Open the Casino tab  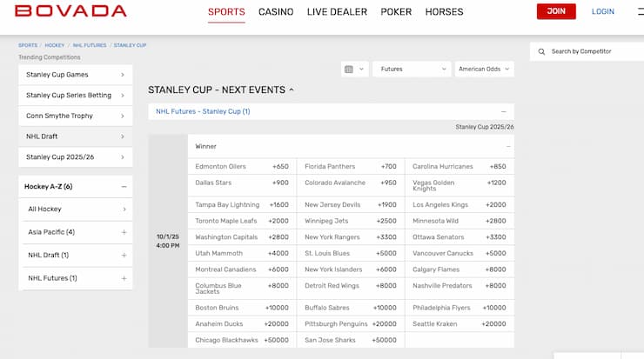(x=276, y=12)
